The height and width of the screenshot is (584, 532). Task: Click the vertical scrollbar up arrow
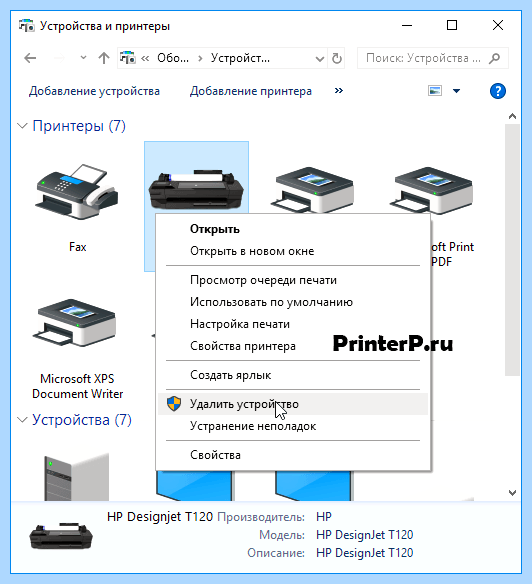[x=512, y=116]
